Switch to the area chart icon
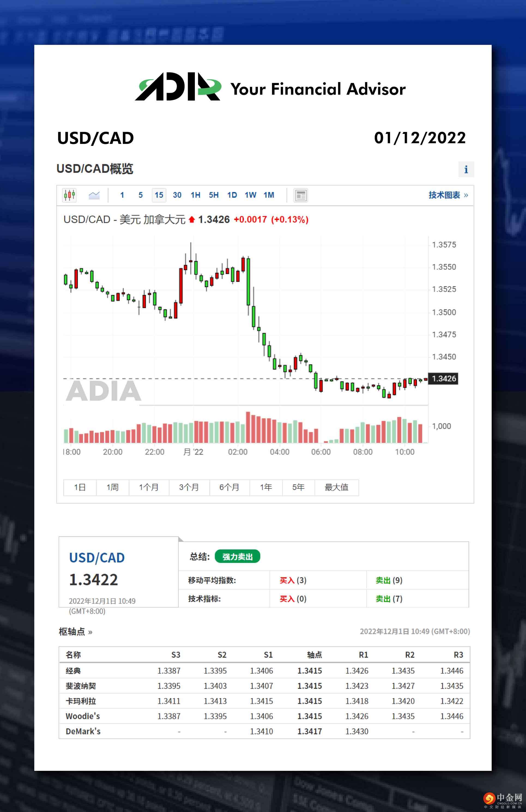 click(x=94, y=195)
